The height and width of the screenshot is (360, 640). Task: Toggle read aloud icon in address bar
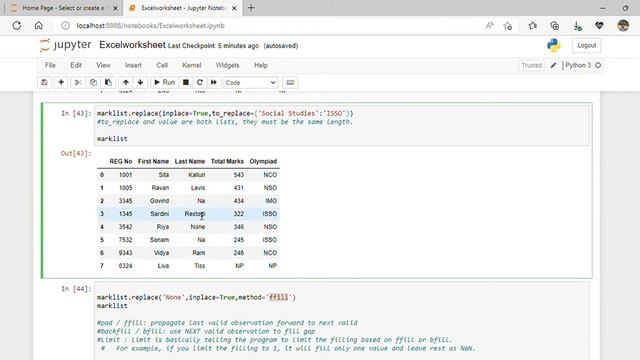coord(489,26)
